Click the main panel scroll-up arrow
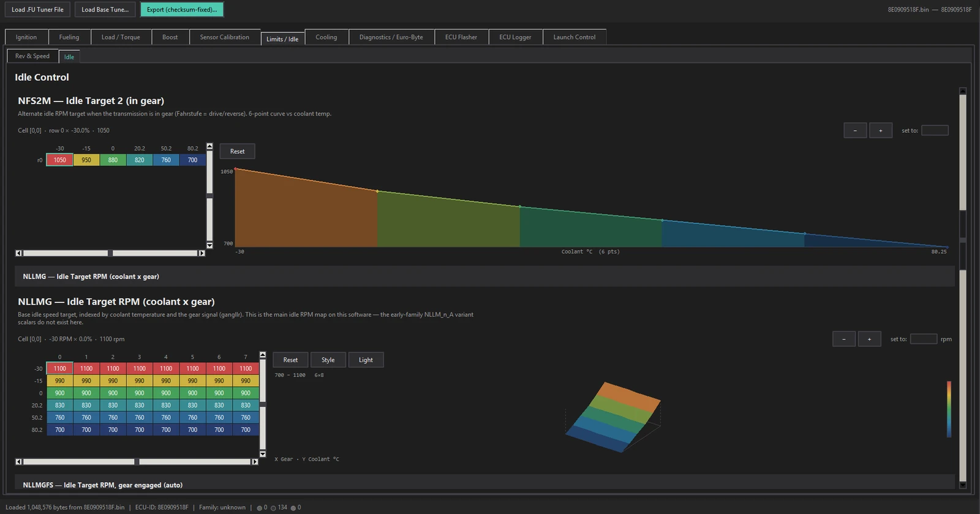The width and height of the screenshot is (980, 514). [962, 91]
